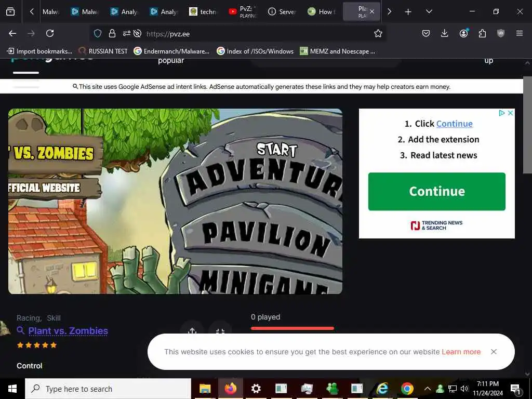Screen dimensions: 532x399
Task: Open the Windows Start menu
Action: tap(12, 389)
